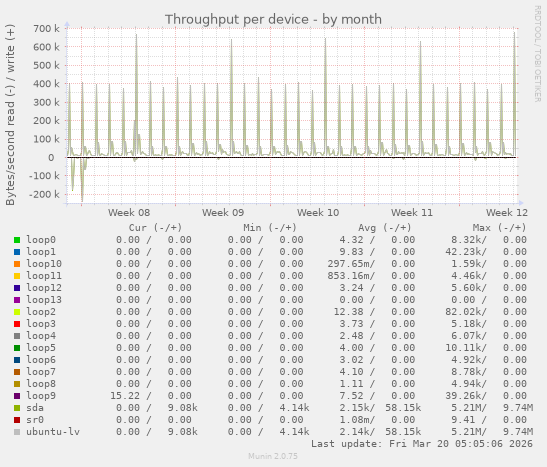
Task: Click the 700 k y-axis label
Action: [46, 29]
